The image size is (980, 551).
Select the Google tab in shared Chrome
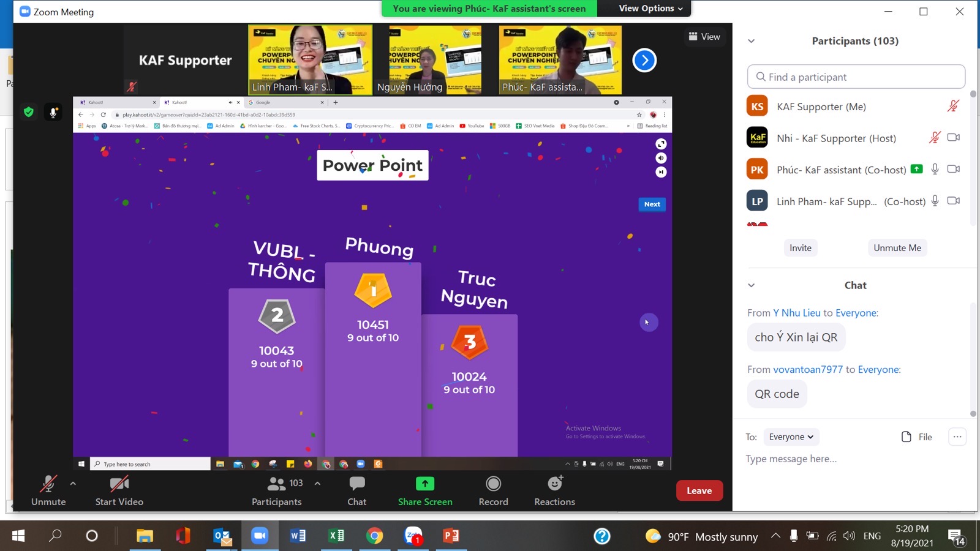pos(287,102)
